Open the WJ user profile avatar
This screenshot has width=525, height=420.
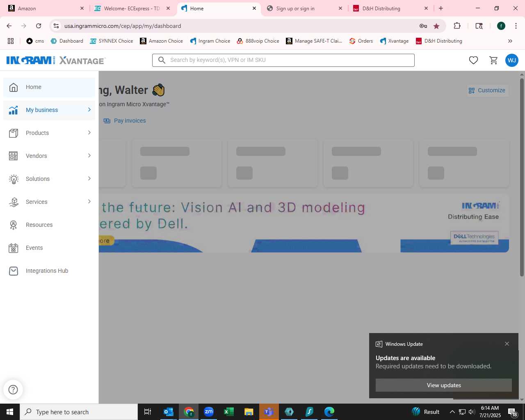pos(512,60)
